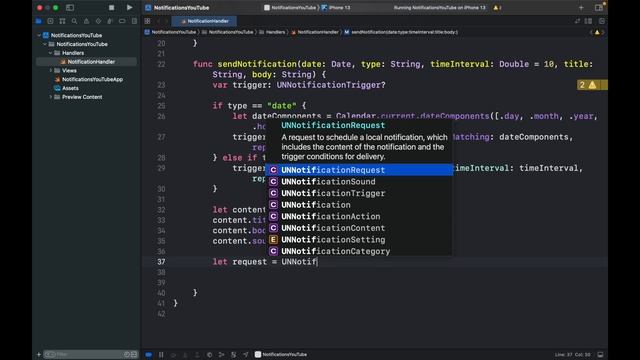The image size is (640, 360).
Task: Open the Source Control navigator
Action: [50, 21]
